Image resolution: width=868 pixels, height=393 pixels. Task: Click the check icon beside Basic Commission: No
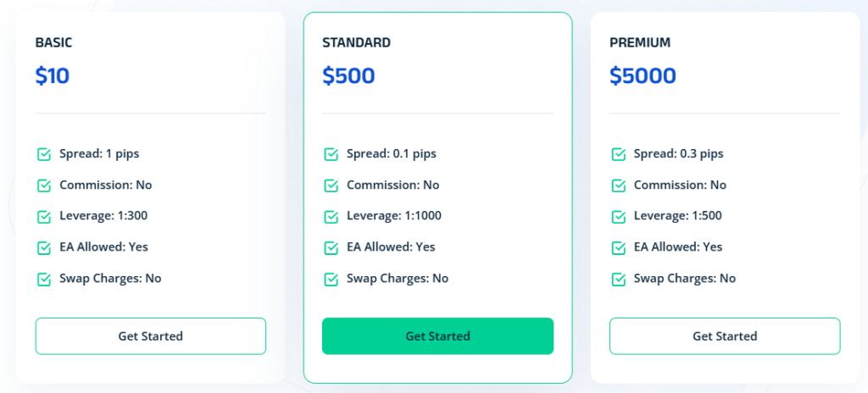click(x=44, y=185)
